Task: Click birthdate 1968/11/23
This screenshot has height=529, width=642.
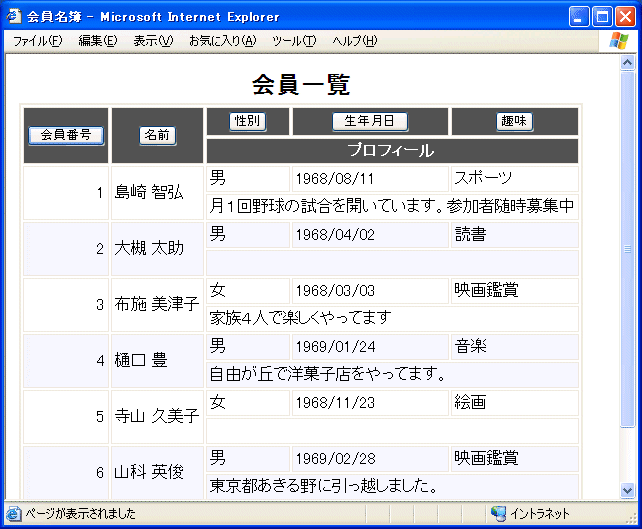Action: click(x=335, y=403)
